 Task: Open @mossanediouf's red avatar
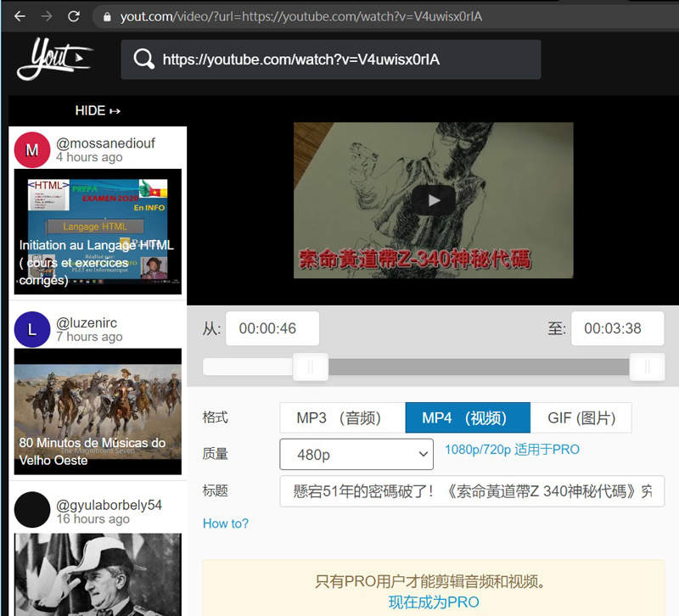[x=32, y=150]
